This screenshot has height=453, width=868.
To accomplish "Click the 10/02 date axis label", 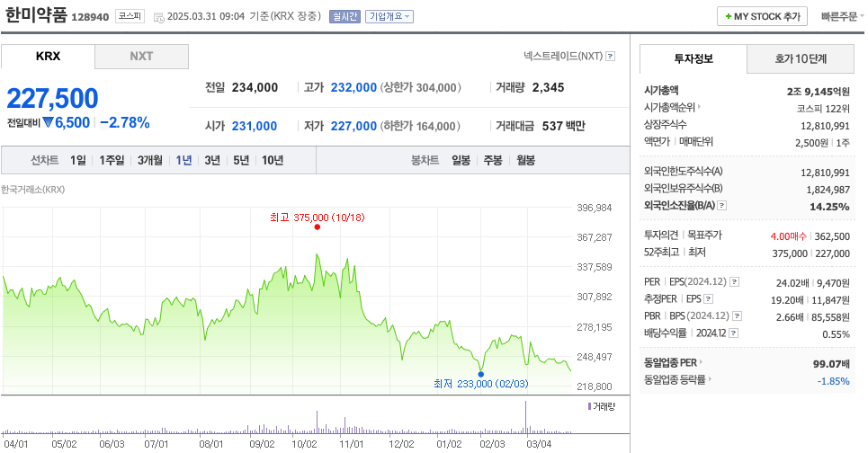I will (304, 444).
